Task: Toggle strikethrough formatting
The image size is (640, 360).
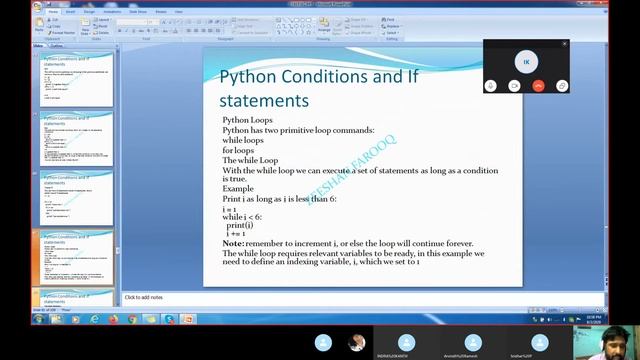Action: pyautogui.click(x=141, y=31)
